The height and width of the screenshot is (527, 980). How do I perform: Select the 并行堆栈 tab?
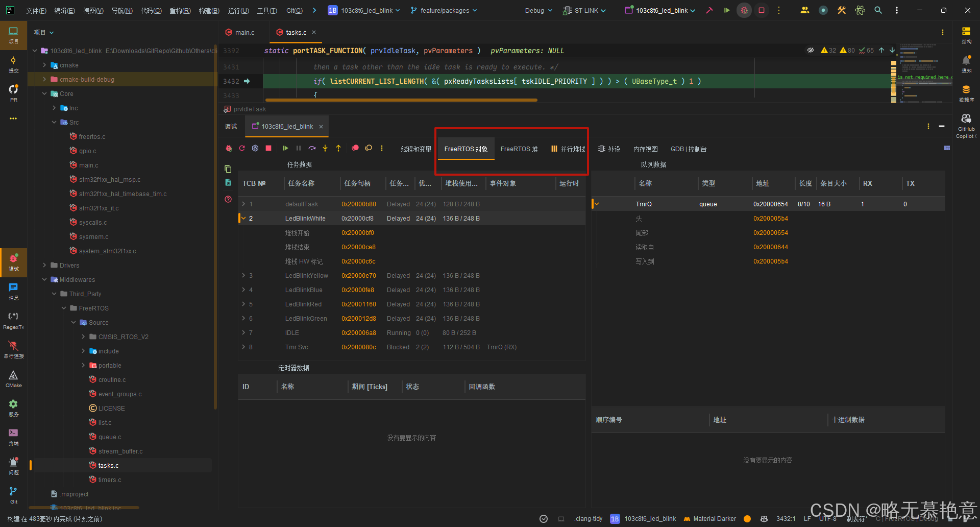[x=568, y=149]
